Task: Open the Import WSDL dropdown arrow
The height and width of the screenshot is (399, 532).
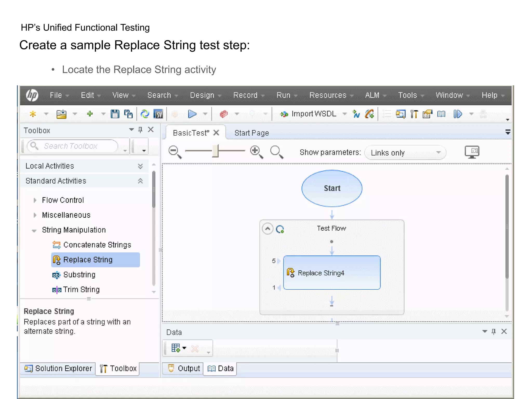Action: [344, 114]
